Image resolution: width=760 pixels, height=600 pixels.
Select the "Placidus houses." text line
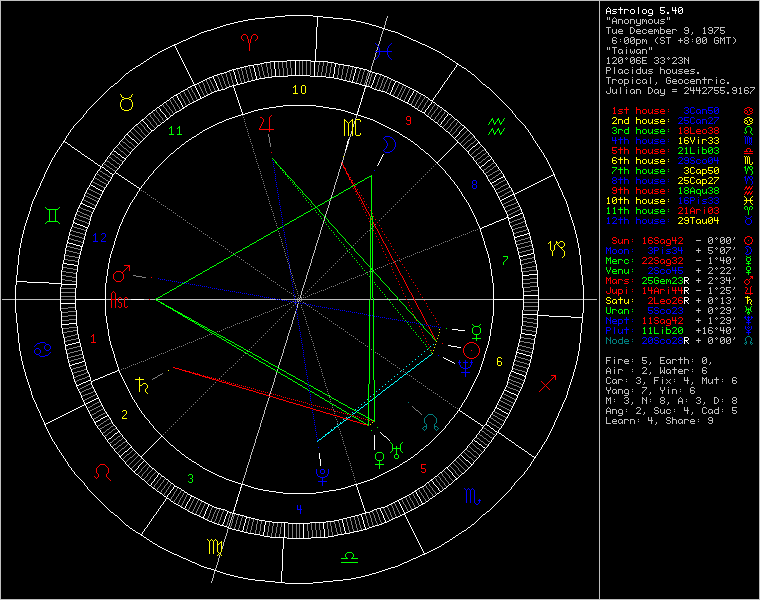point(653,70)
